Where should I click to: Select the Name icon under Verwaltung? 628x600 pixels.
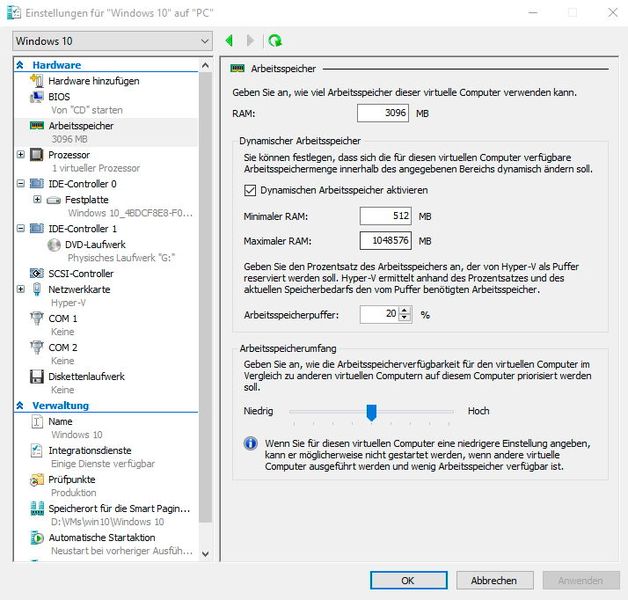[x=36, y=421]
